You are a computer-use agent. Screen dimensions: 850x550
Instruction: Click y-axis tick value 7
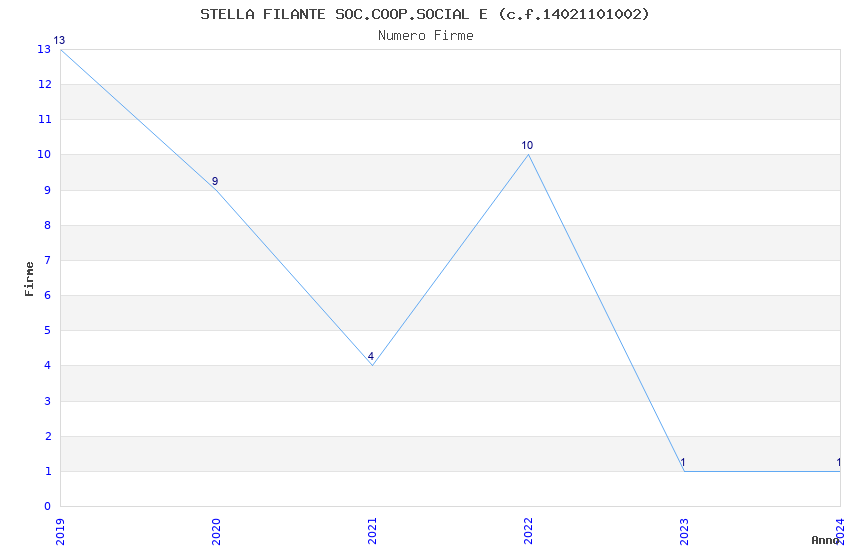pyautogui.click(x=48, y=260)
